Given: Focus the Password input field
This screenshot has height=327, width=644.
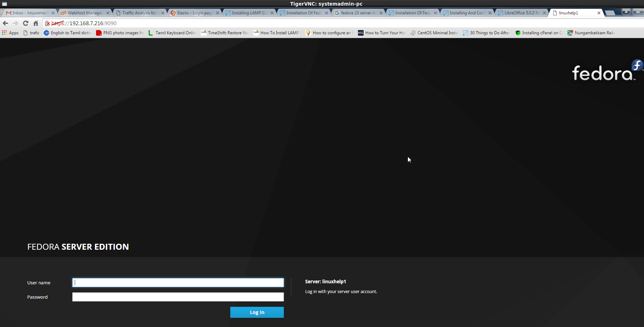Looking at the screenshot, I should pyautogui.click(x=178, y=297).
